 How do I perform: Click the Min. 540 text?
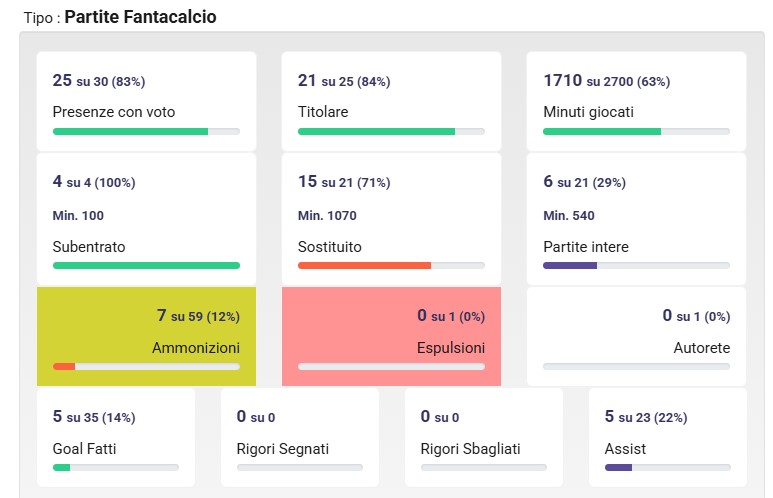tap(569, 215)
